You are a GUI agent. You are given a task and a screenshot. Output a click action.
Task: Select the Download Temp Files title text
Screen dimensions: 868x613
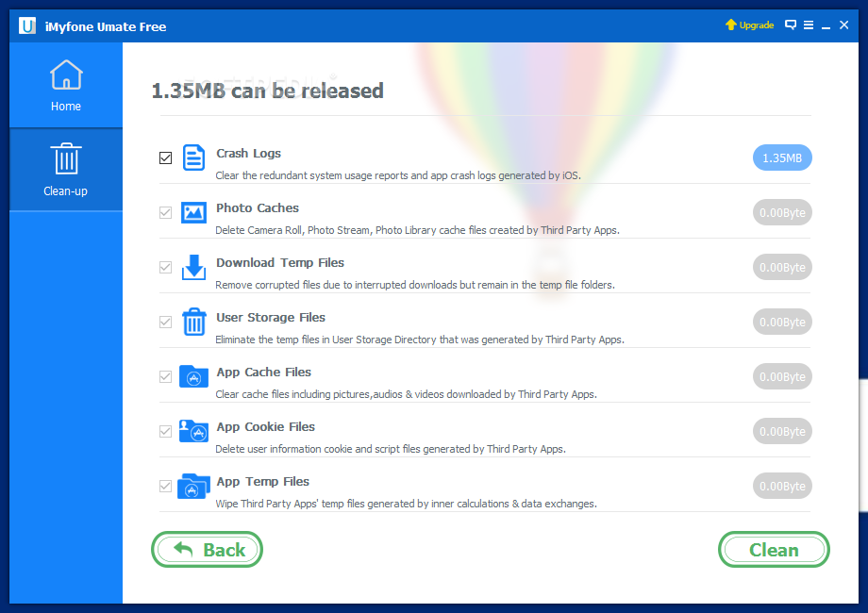point(280,263)
